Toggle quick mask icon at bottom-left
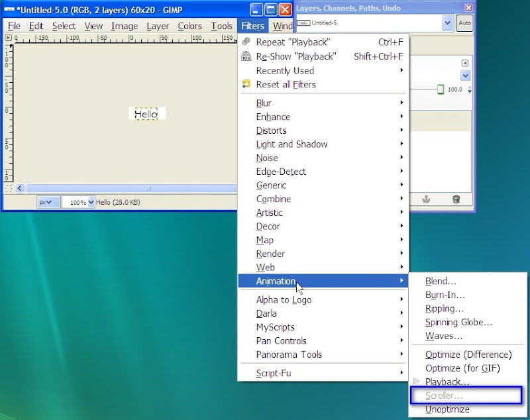 (x=9, y=188)
